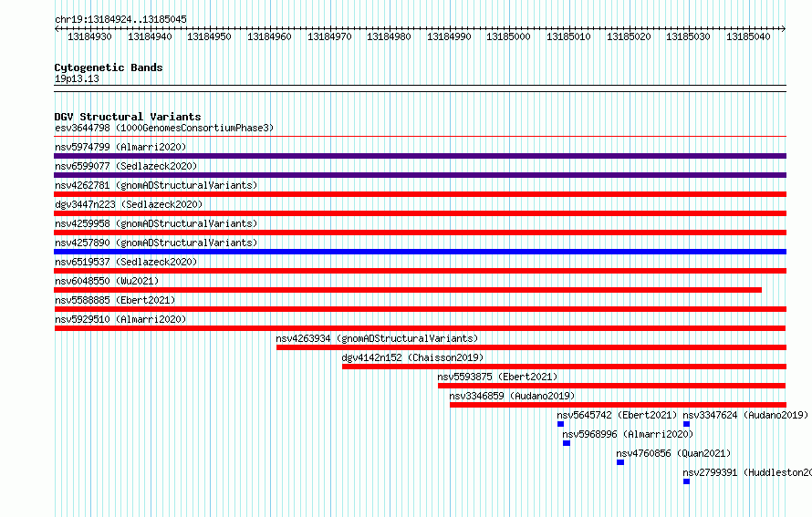This screenshot has height=517, width=812.
Task: Select the red bar of nsv5593875
Action: [611, 386]
